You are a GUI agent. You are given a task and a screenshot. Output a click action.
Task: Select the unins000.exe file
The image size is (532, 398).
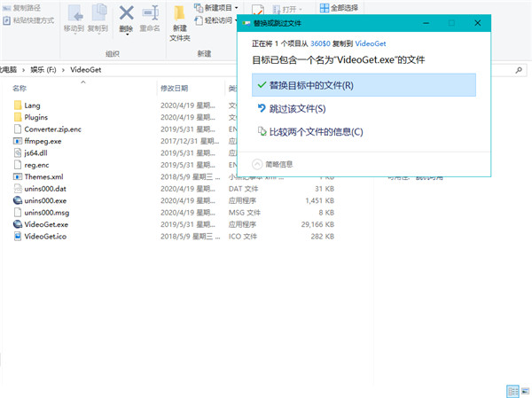45,200
